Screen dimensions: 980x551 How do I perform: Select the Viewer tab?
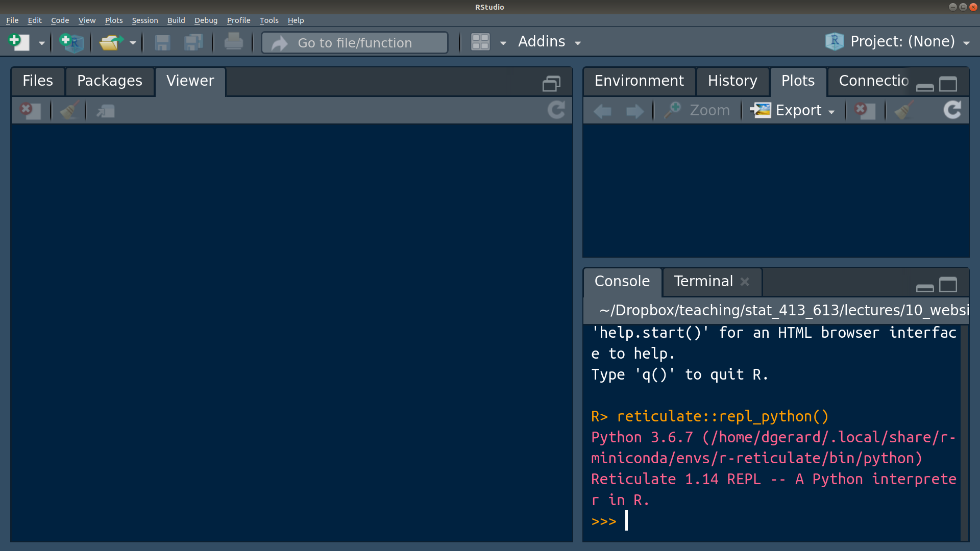pos(190,81)
